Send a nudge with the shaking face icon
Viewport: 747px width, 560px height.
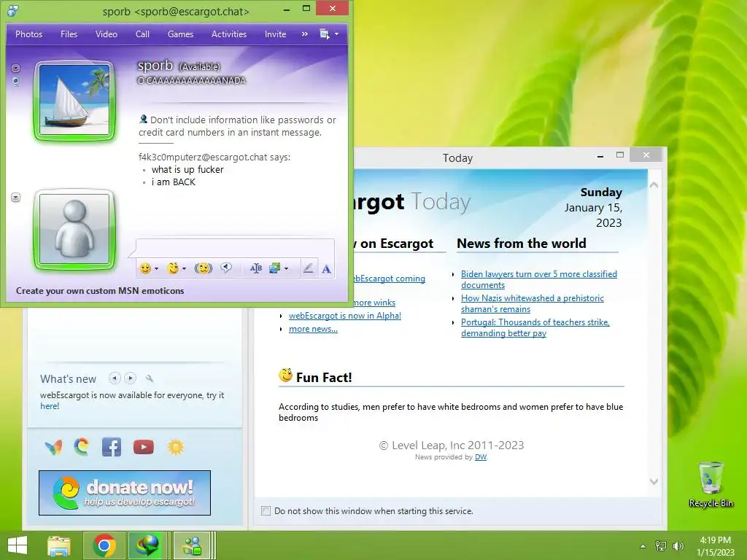[x=204, y=268]
